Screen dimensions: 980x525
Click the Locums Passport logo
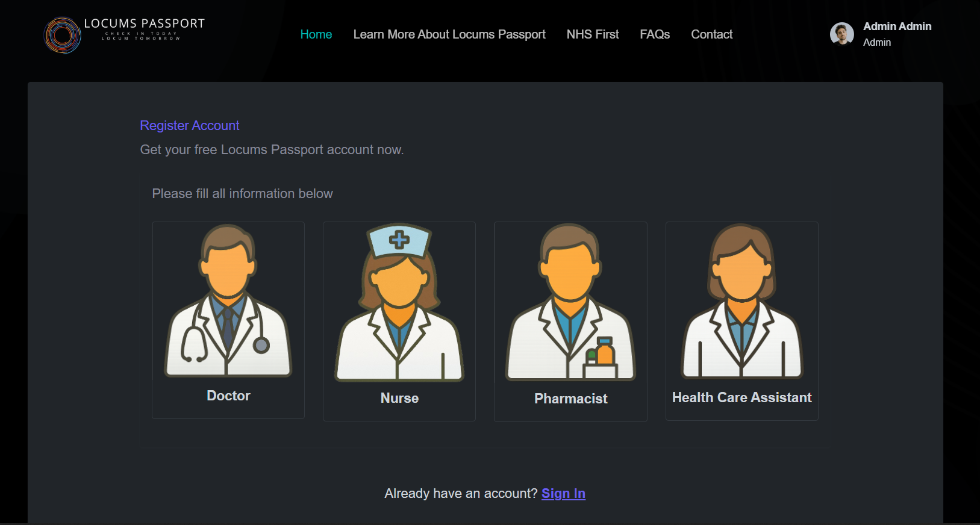125,34
